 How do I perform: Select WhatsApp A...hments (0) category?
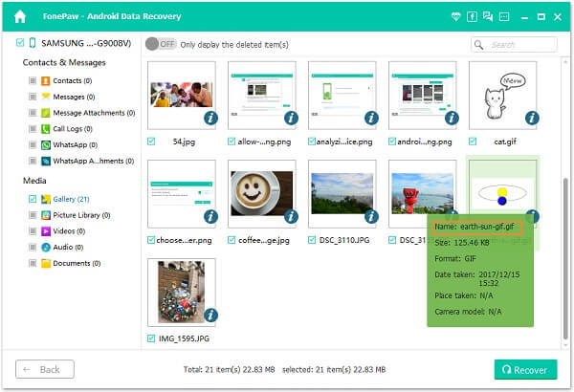94,161
